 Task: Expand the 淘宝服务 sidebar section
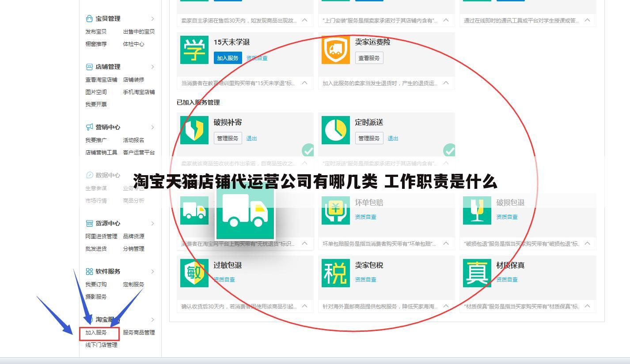152,319
